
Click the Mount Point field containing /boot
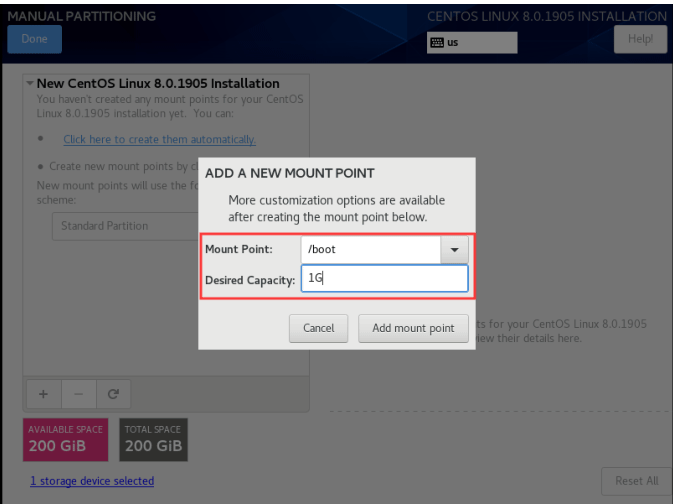(x=370, y=249)
